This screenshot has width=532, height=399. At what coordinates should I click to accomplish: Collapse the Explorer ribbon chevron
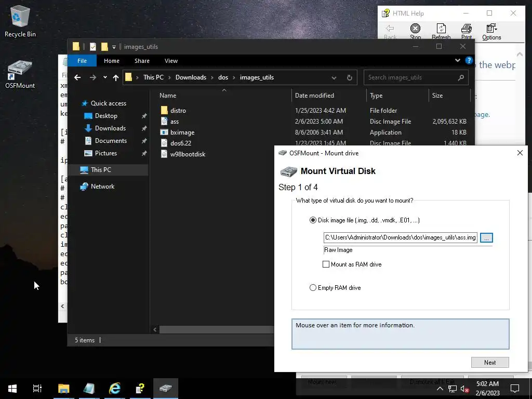click(x=458, y=60)
